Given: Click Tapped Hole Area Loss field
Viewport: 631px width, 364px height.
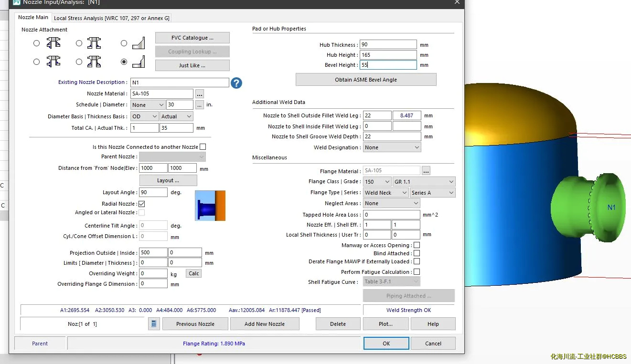Looking at the screenshot, I should (392, 215).
